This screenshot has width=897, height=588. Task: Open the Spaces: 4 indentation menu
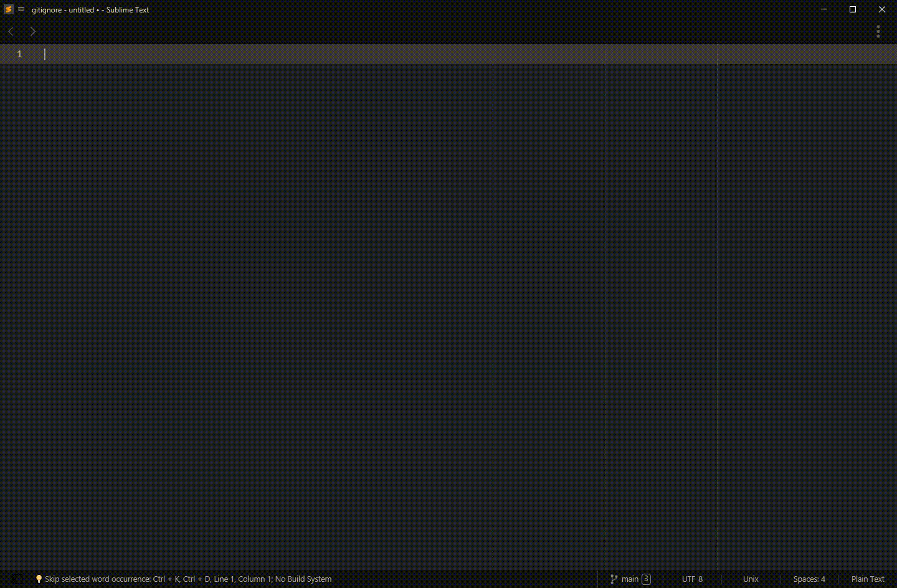tap(809, 579)
